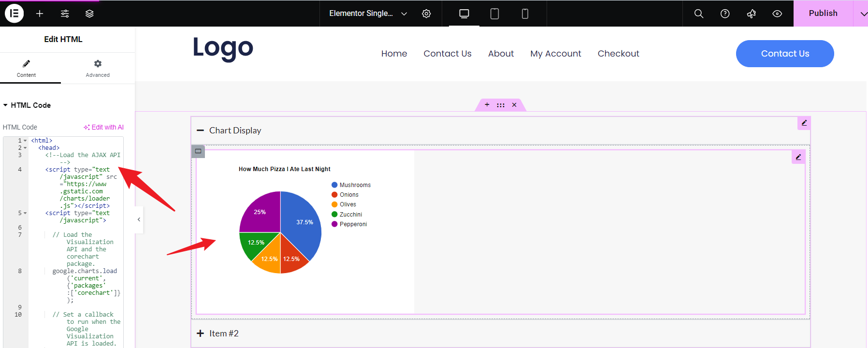Screen dimensions: 868x348
Task: Click the About menu item
Action: point(501,54)
